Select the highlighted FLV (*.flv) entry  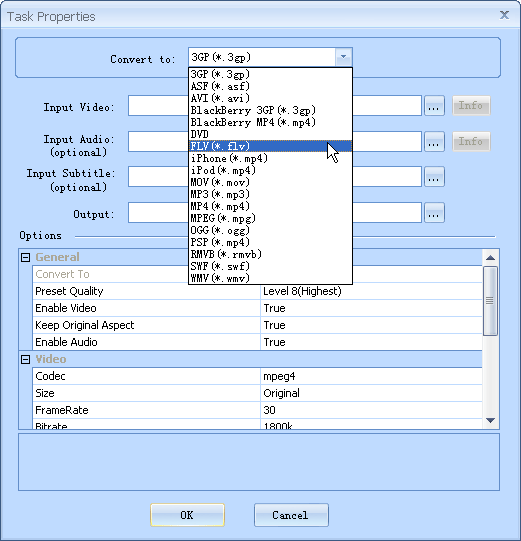click(270, 146)
